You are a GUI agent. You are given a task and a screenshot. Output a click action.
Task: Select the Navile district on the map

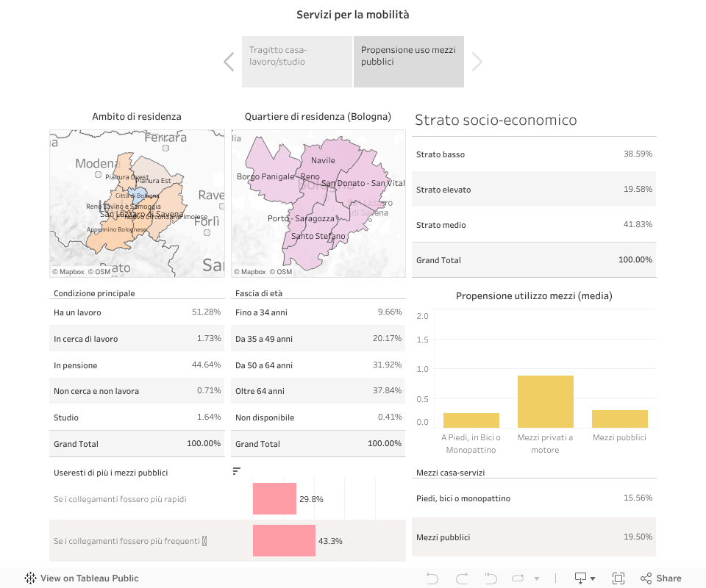tap(323, 160)
